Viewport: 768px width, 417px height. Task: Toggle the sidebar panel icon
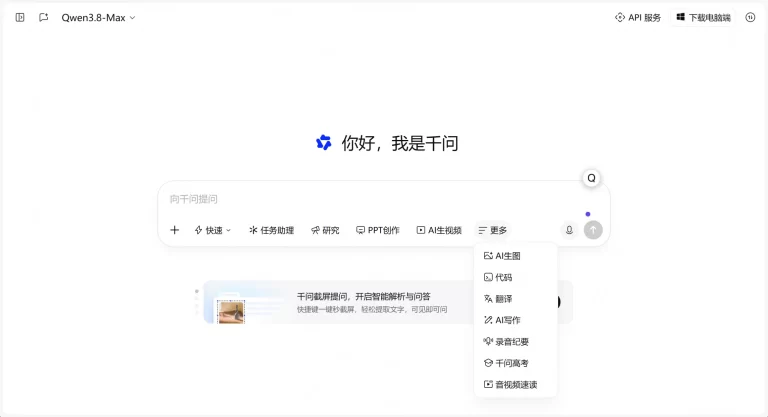point(20,18)
